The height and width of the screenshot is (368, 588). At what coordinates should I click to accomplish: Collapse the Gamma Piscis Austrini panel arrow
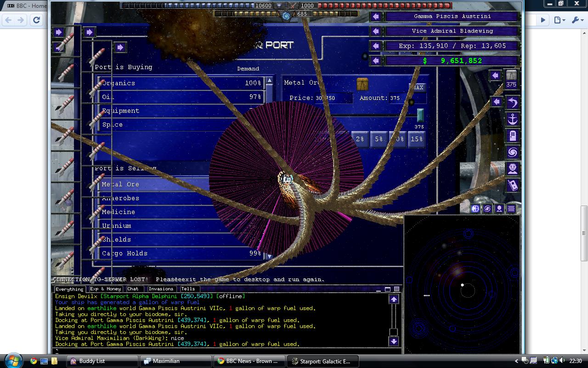point(376,17)
